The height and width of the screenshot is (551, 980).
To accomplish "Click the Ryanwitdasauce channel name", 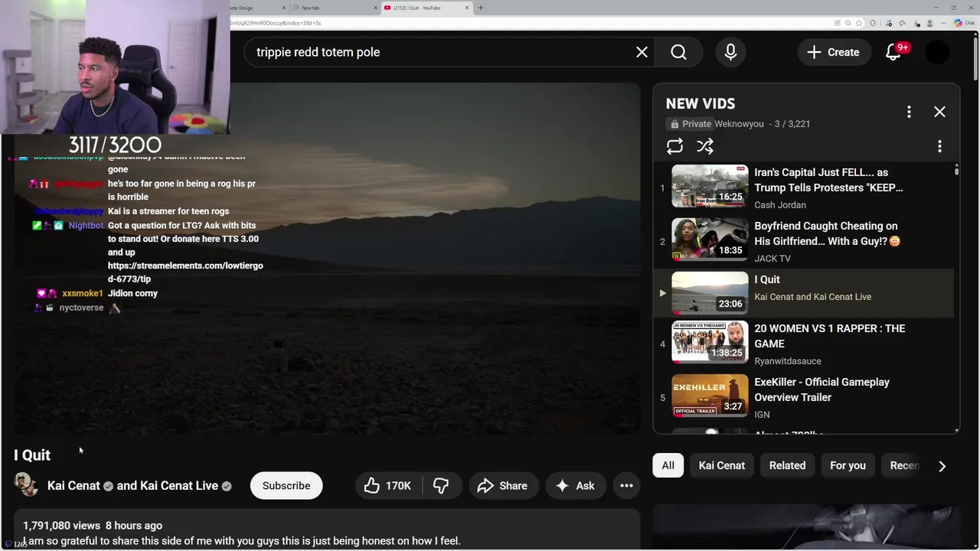I will click(788, 361).
